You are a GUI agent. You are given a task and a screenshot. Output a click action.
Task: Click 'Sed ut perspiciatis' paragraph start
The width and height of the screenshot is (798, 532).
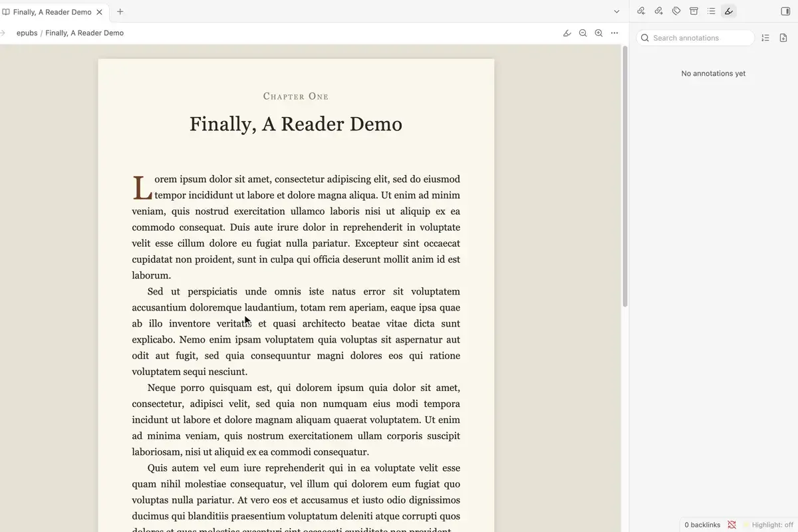[192, 291]
